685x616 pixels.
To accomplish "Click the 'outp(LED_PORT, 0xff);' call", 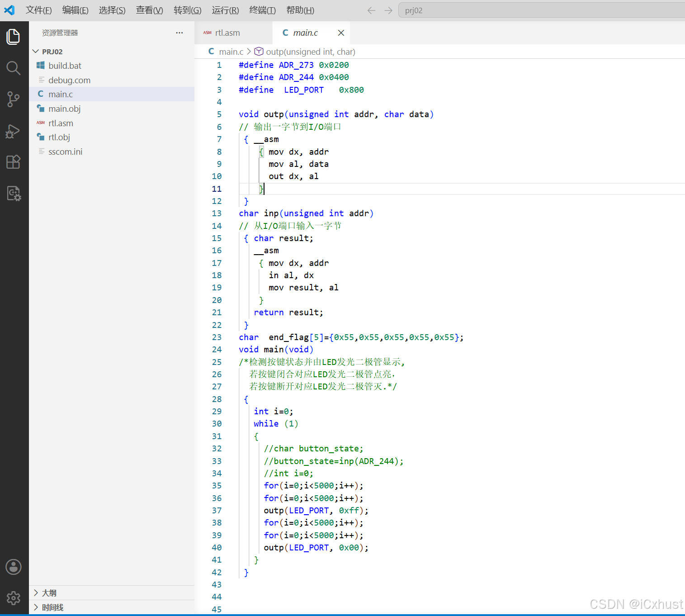I will (316, 510).
